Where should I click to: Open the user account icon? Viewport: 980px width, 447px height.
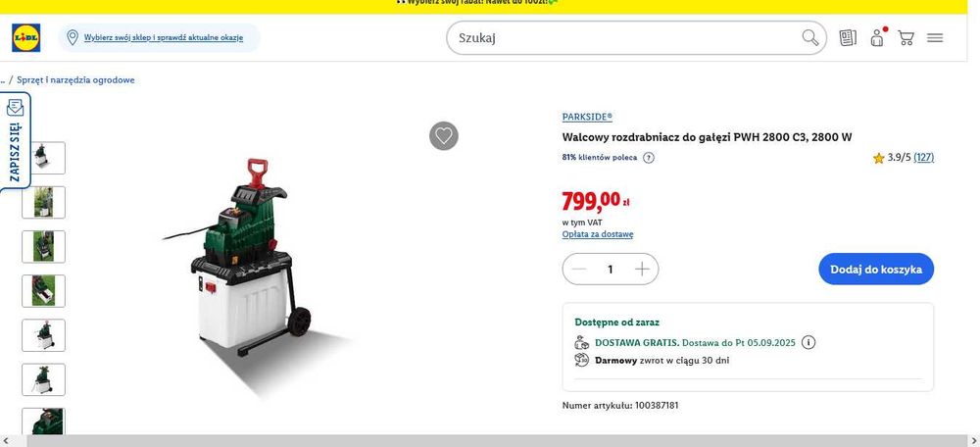pyautogui.click(x=877, y=37)
